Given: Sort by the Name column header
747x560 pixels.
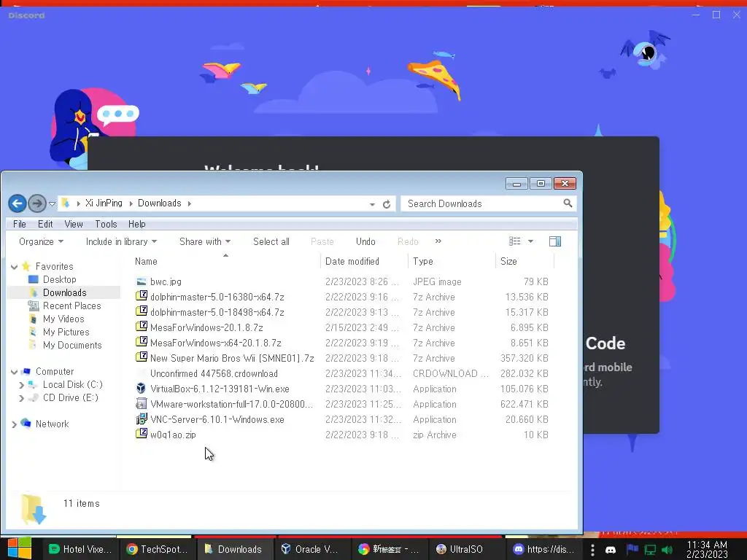Looking at the screenshot, I should (146, 262).
